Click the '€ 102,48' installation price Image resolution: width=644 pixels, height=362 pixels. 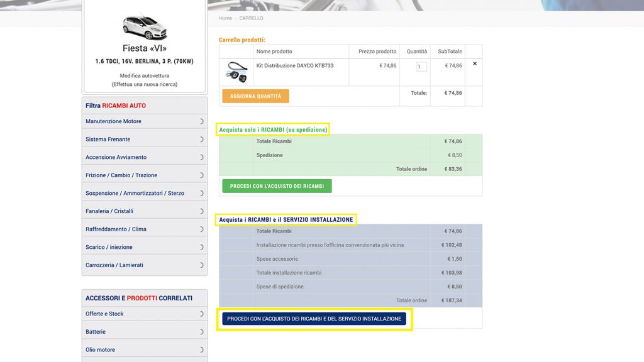coord(452,245)
